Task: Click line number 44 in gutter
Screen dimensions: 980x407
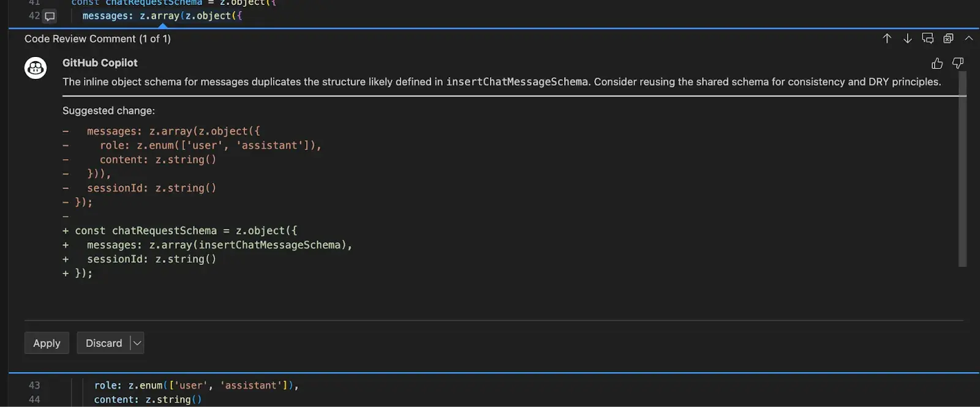Action: click(34, 400)
